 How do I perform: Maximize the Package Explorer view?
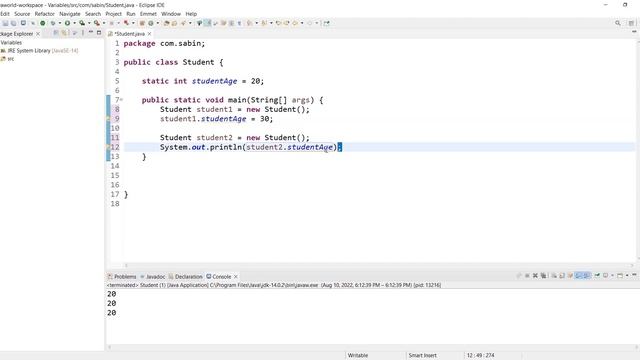coord(99,33)
